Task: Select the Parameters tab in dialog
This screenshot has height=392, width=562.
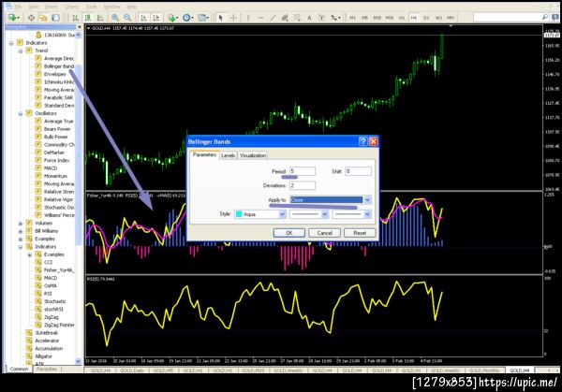Action: 204,154
